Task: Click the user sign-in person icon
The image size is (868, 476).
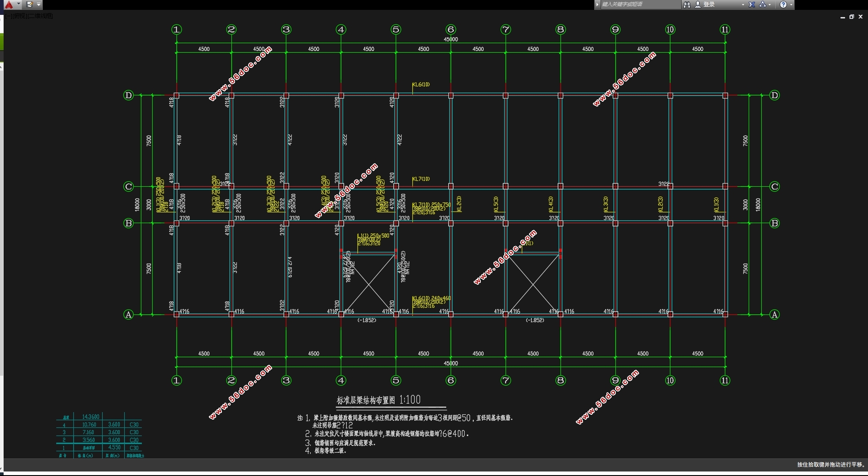Action: point(698,4)
